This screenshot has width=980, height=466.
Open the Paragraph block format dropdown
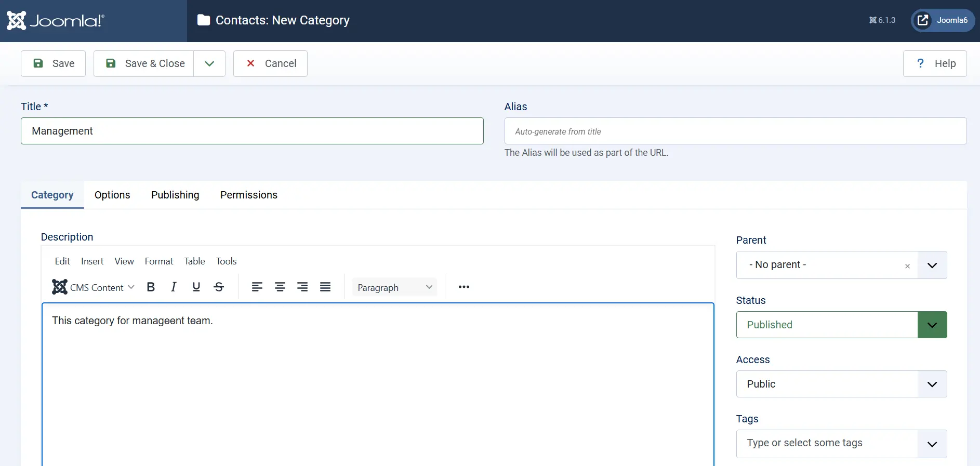click(x=394, y=287)
